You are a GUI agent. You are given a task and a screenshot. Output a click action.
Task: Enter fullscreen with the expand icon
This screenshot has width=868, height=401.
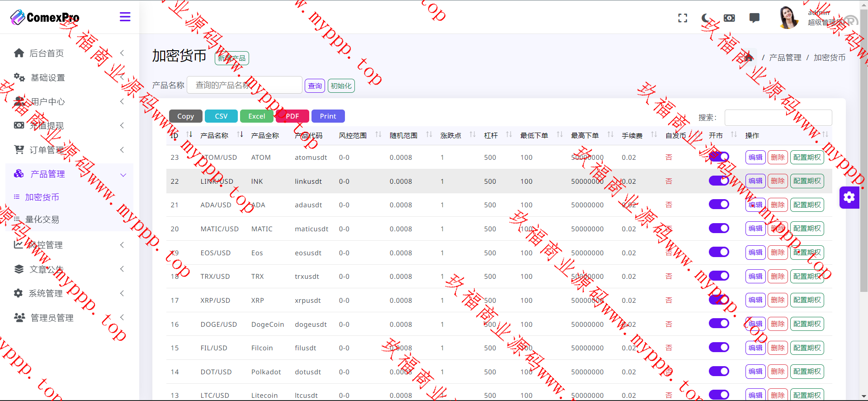pyautogui.click(x=683, y=18)
